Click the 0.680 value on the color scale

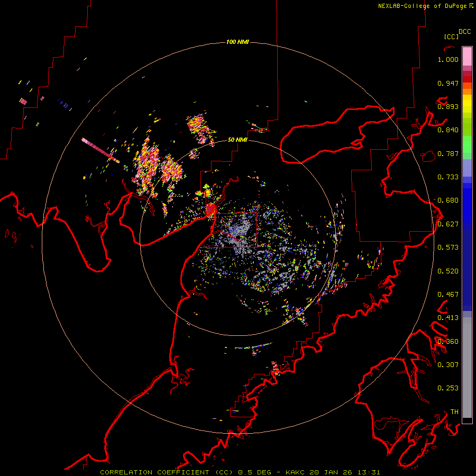(448, 200)
